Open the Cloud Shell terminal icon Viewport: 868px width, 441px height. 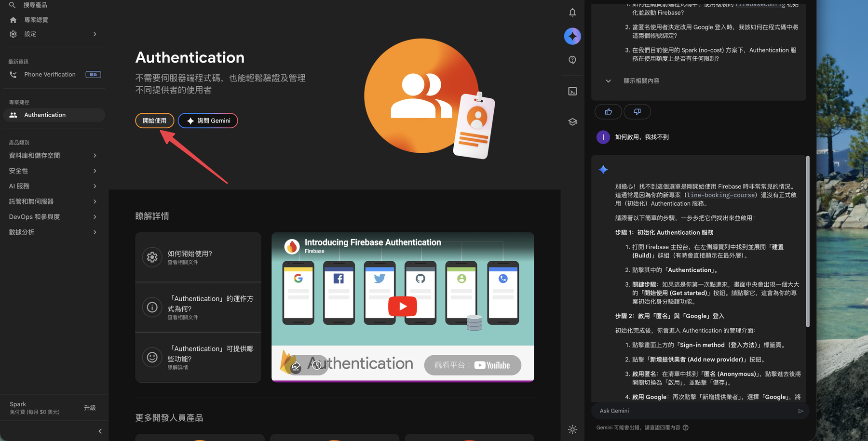572,91
